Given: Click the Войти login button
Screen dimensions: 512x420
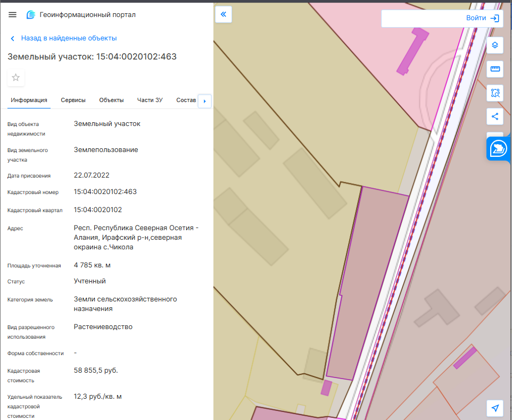Looking at the screenshot, I should 483,18.
